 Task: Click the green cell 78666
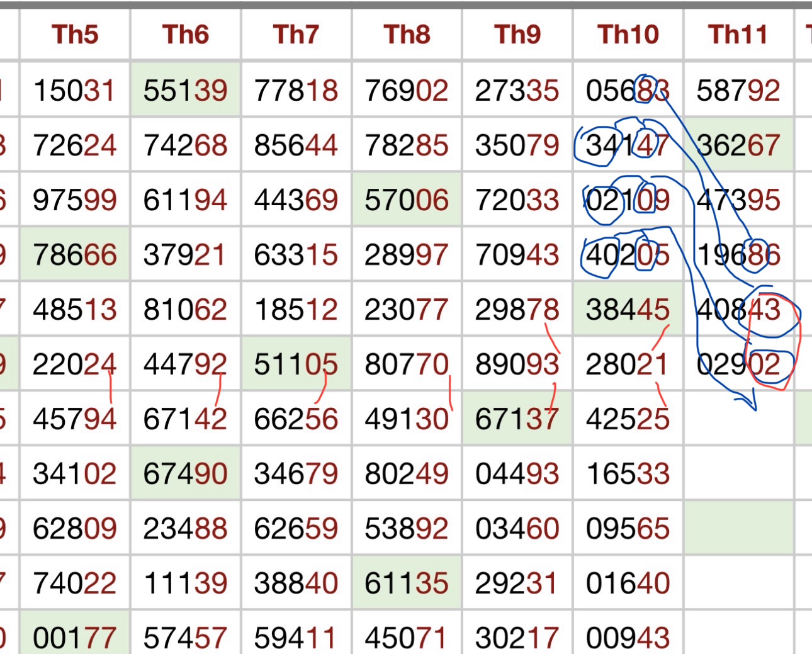[x=75, y=255]
